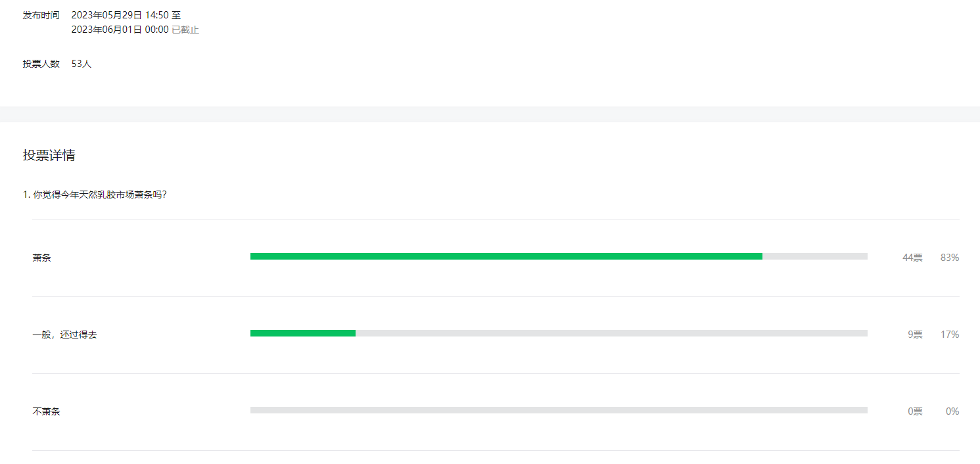Click the green bar for 一般，还过得去
This screenshot has height=464, width=980.
click(303, 333)
